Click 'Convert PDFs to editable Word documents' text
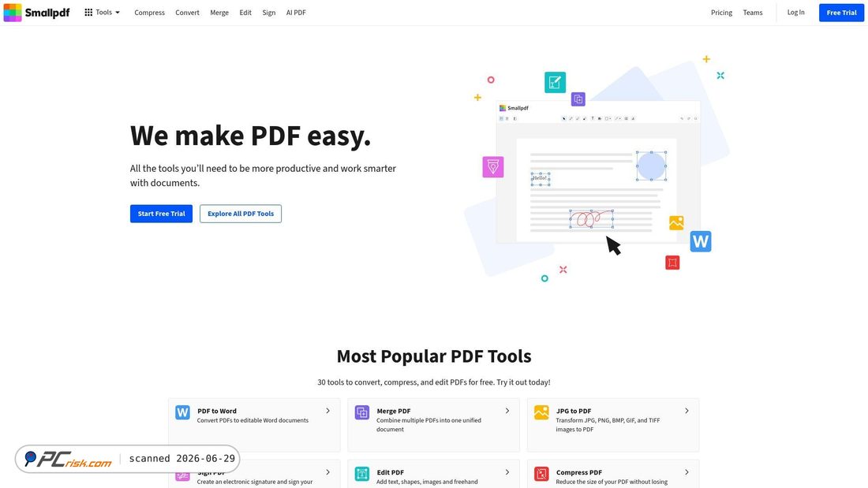The image size is (868, 488). coord(253,420)
